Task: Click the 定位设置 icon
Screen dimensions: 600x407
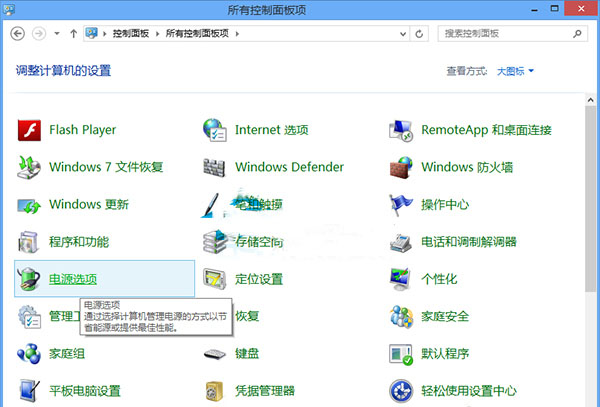Action: click(214, 279)
